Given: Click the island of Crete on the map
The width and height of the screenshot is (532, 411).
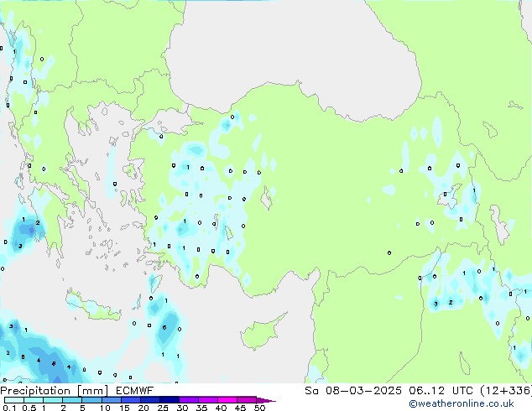Looking at the screenshot, I should [x=94, y=307].
